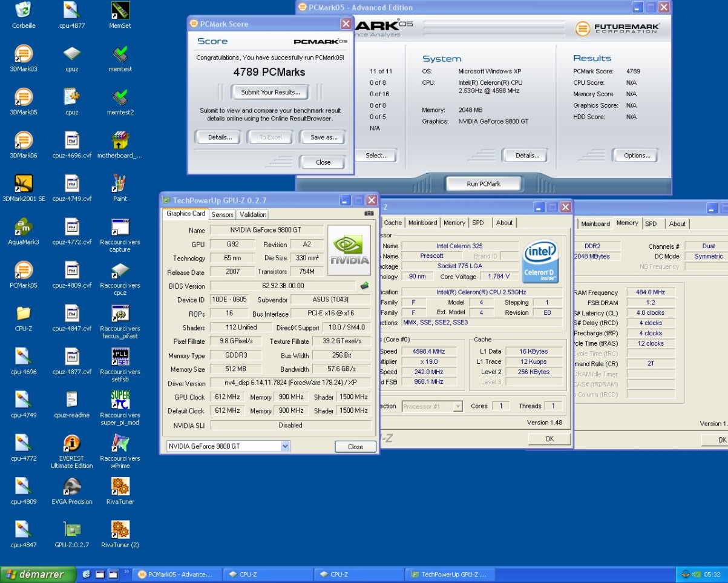Open cpuz-4847.cvf file icon
Screen dimensions: 728x583
click(x=71, y=314)
